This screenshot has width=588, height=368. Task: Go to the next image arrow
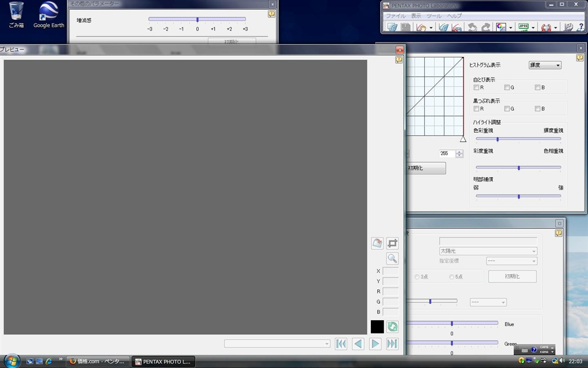tap(376, 344)
